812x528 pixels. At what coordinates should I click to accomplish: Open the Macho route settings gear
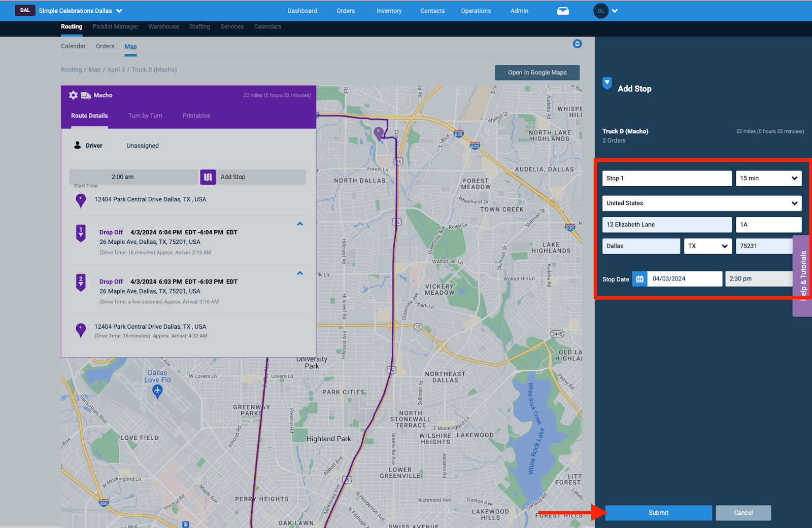73,95
